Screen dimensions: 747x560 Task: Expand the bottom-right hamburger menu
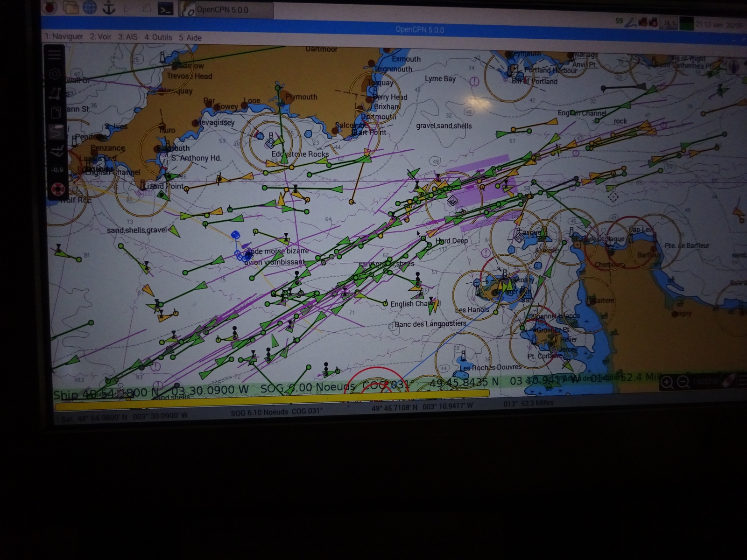tap(742, 381)
